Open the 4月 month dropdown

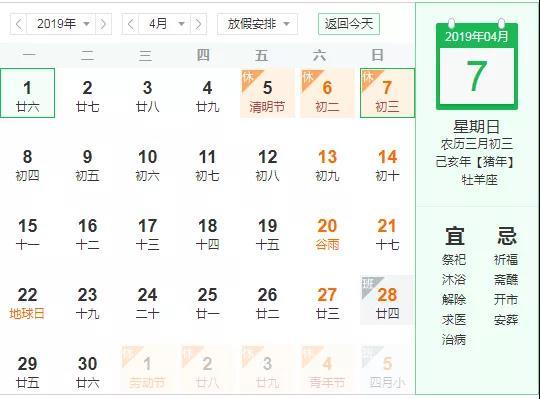(164, 24)
